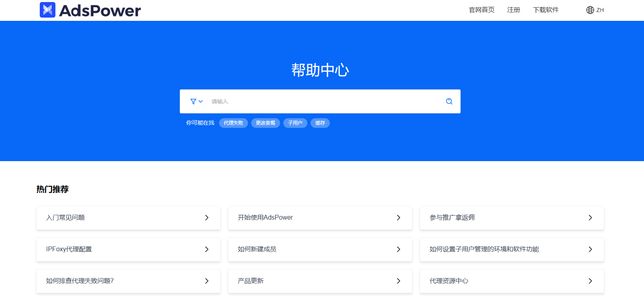
Task: Open the 参与推广拿返佣 card
Action: [512, 218]
